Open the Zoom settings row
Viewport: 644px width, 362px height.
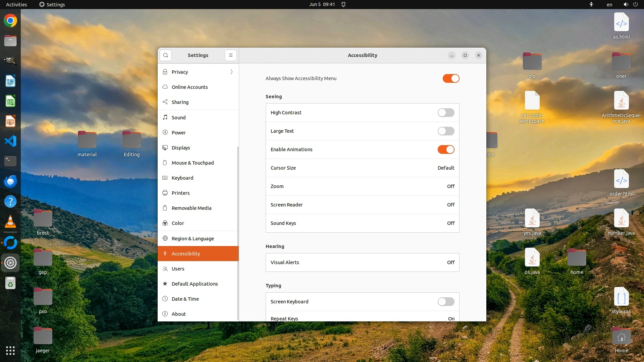click(362, 186)
